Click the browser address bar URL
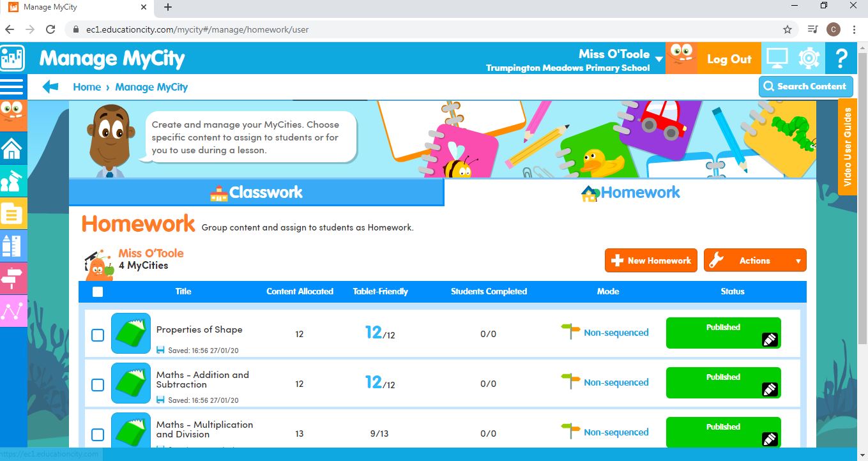Image resolution: width=868 pixels, height=461 pixels. click(197, 29)
